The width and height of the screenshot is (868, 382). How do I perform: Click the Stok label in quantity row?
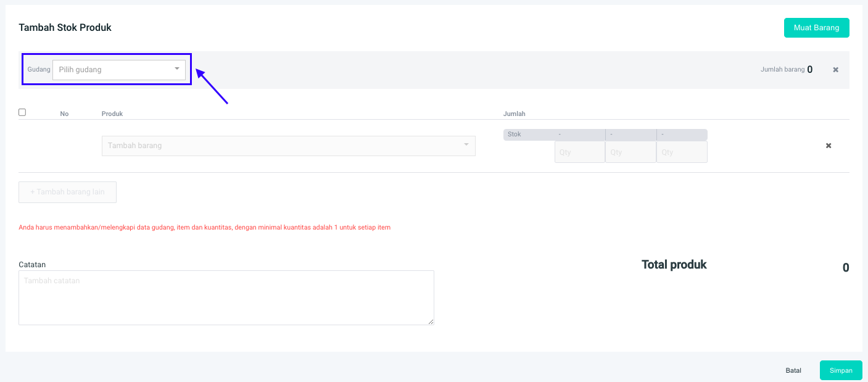(x=515, y=135)
